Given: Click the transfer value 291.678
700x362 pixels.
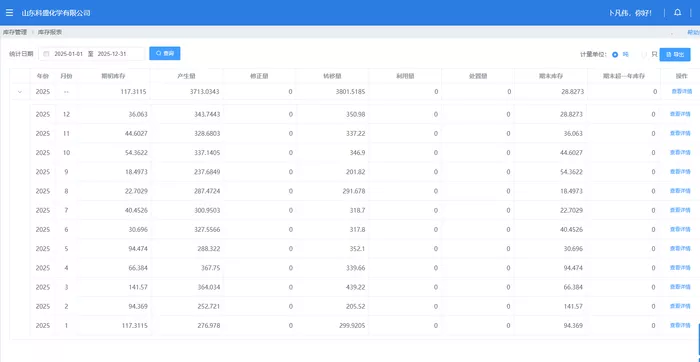Looking at the screenshot, I should 354,191.
